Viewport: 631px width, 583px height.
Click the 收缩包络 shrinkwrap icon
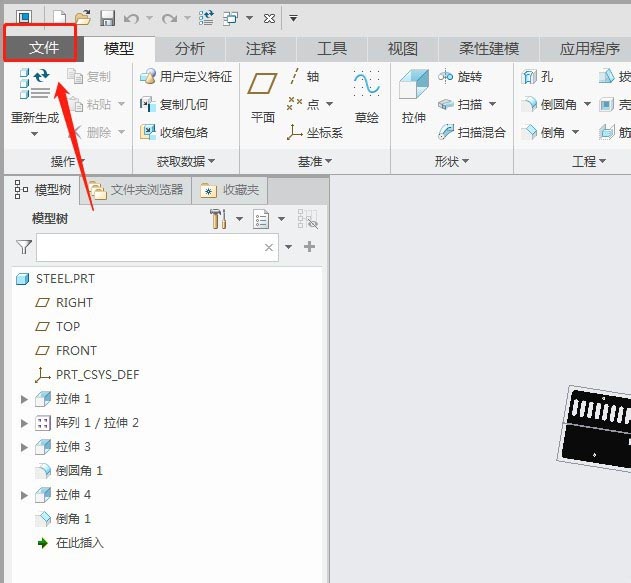coord(148,132)
